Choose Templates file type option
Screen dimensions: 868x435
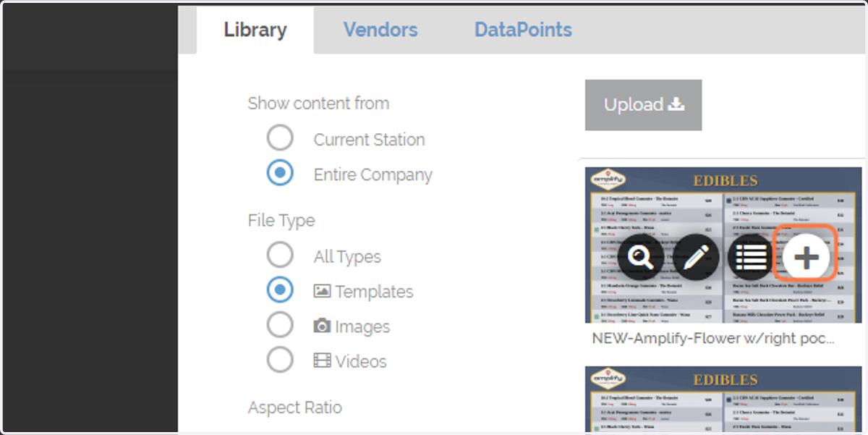click(280, 290)
